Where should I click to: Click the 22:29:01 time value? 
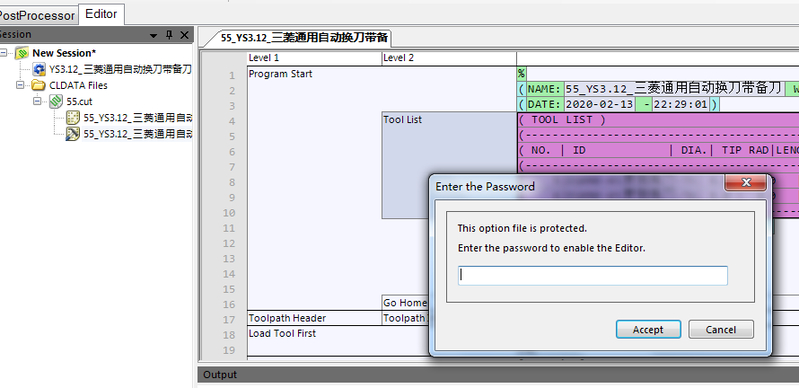pyautogui.click(x=680, y=105)
